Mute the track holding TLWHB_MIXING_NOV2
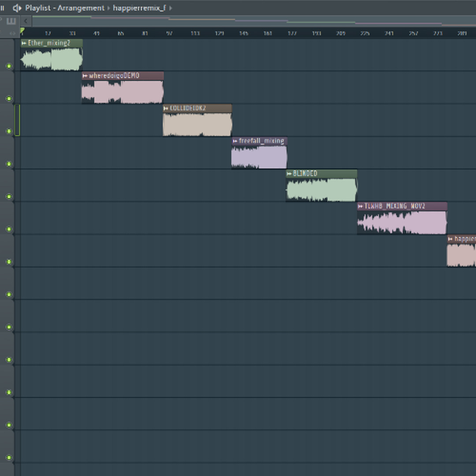 pyautogui.click(x=9, y=229)
